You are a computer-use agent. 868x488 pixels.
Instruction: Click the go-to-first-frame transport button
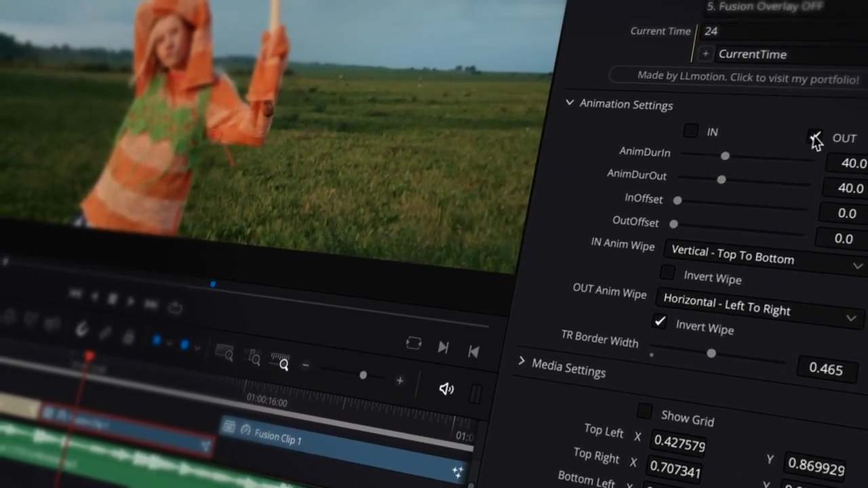coord(75,294)
